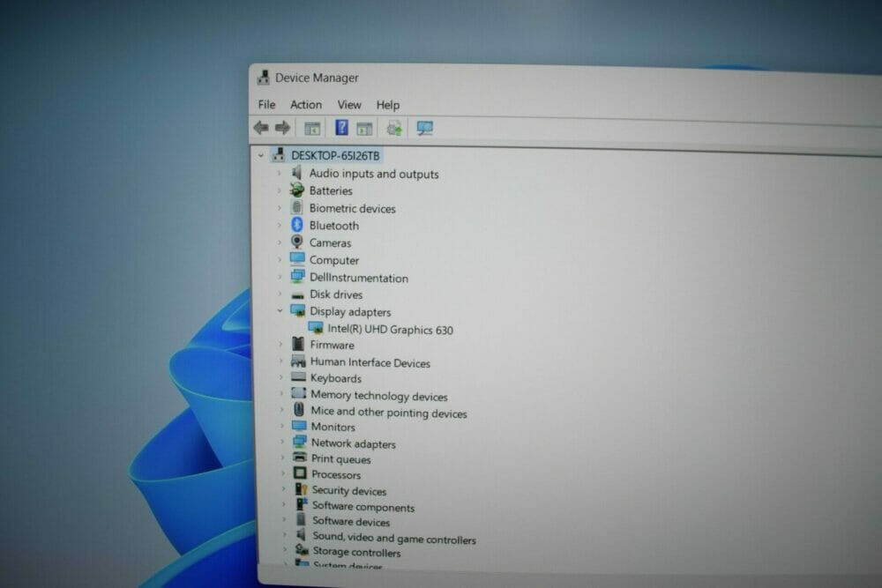Collapse the DESKTOP-65I26TB root node arrow
The height and width of the screenshot is (588, 882).
coord(260,155)
